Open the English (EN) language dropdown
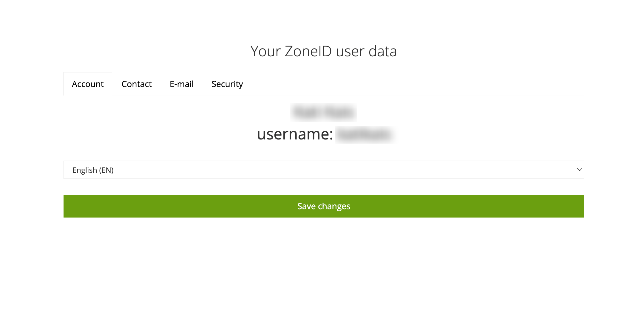Screen dimensions: 644x312 324,170
